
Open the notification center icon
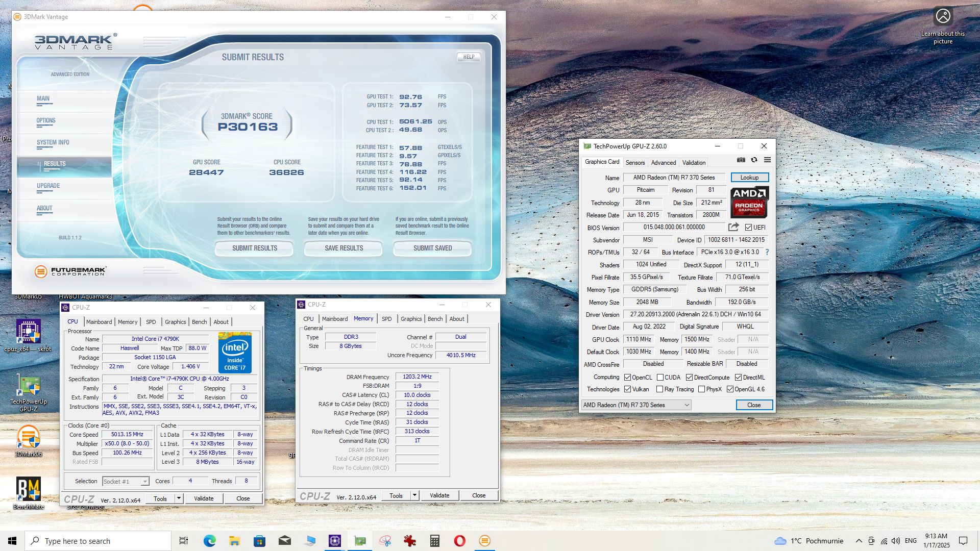(963, 541)
